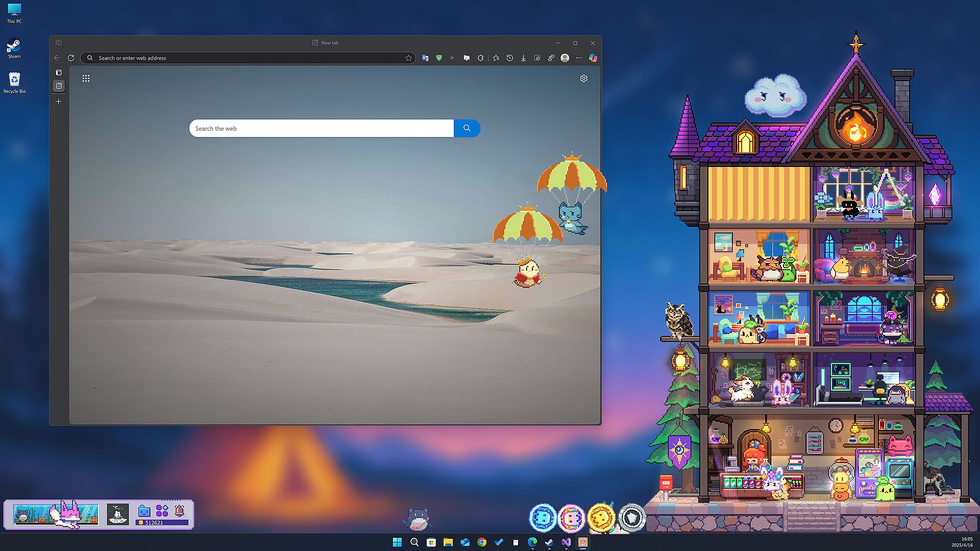Open the page settings gear on new tab

point(583,79)
